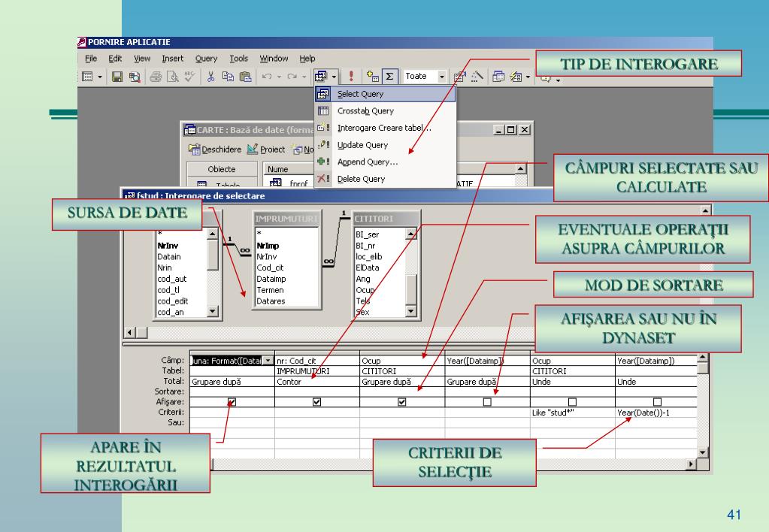The width and height of the screenshot is (769, 532).
Task: Click the Cut scissors icon
Action: 211,77
